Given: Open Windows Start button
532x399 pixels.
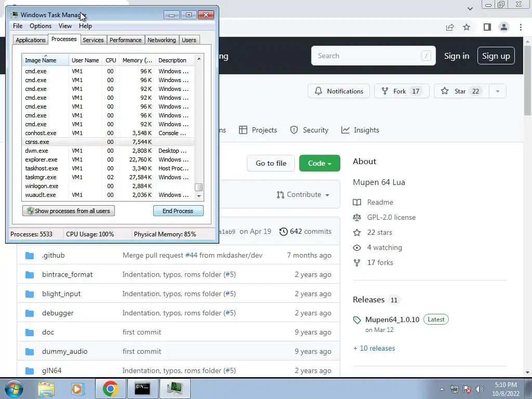Looking at the screenshot, I should pyautogui.click(x=14, y=389).
